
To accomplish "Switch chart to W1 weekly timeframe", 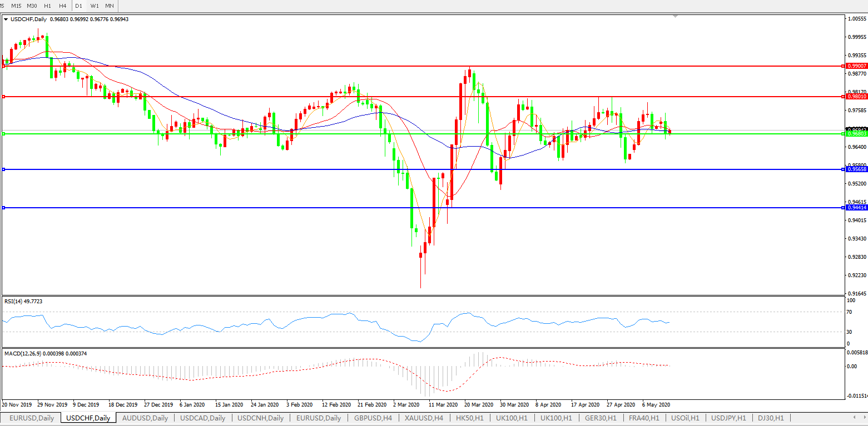I will click(95, 6).
